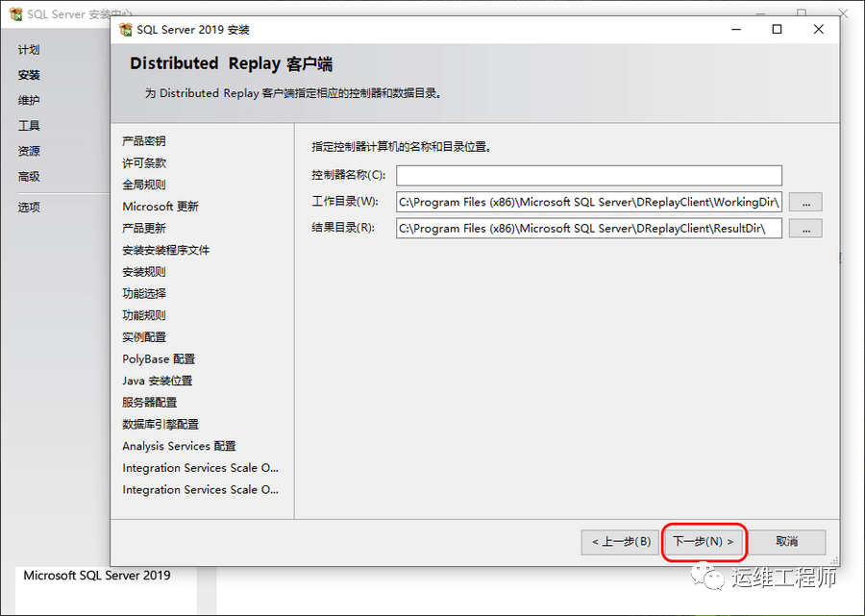865x616 pixels.
Task: Select the 功能选择 step
Action: coord(144,293)
